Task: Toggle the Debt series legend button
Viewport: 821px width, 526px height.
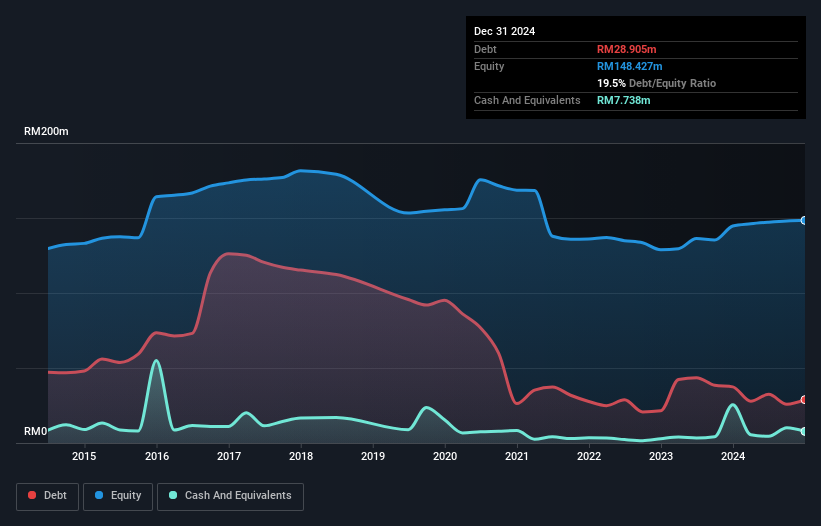Action: (48, 496)
